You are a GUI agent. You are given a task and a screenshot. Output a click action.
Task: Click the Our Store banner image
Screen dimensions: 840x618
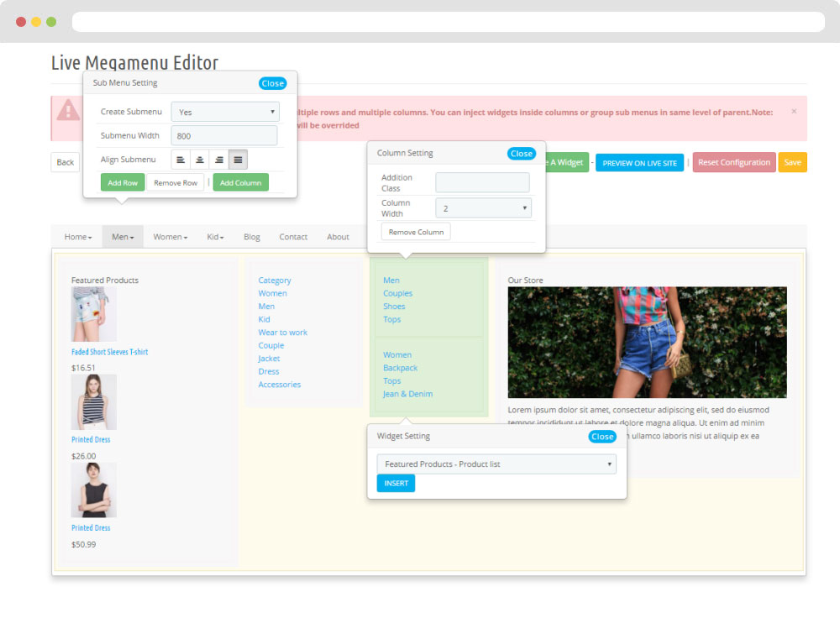[x=647, y=343]
